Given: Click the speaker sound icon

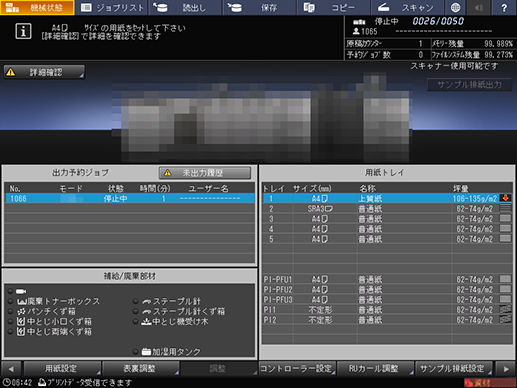Looking at the screenshot, I should [x=479, y=7].
